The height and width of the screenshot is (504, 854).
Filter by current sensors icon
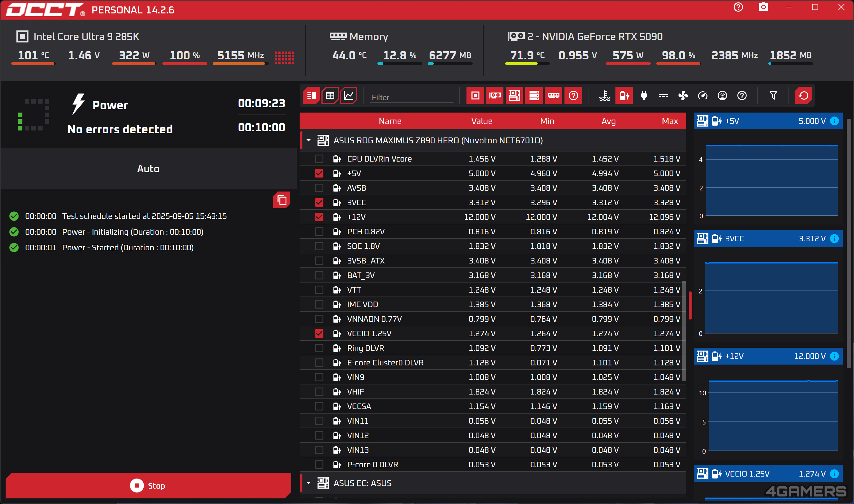point(664,95)
